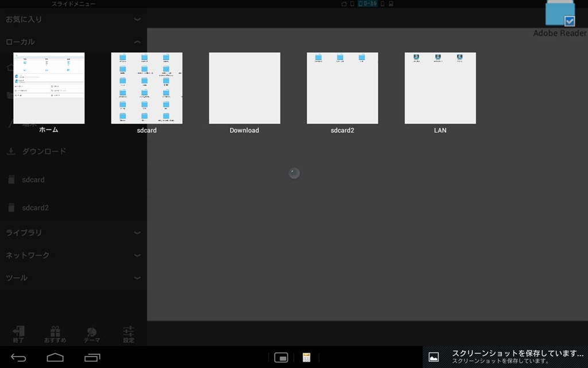Select the ローカル tab in the top strip

367,4
